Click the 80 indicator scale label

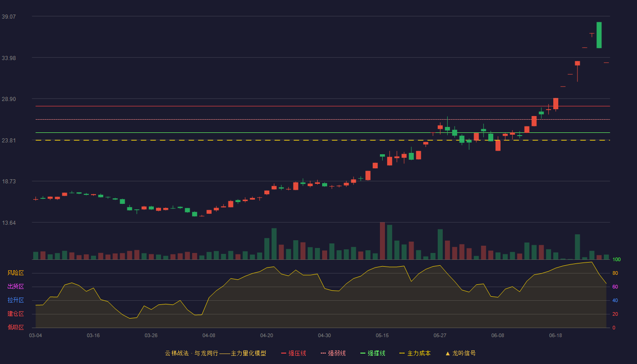(x=615, y=273)
